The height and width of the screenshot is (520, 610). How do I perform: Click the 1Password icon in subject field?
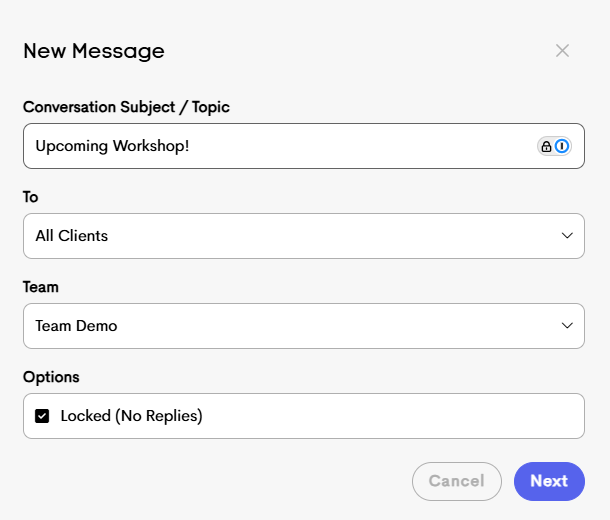pyautogui.click(x=562, y=146)
